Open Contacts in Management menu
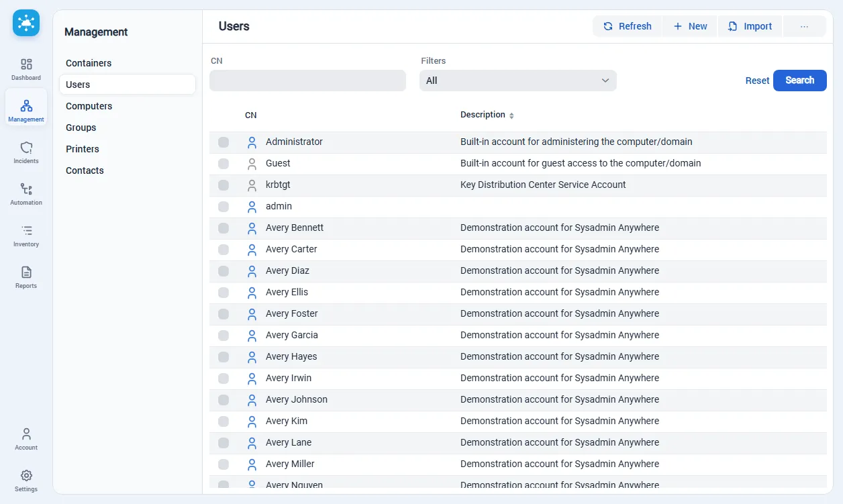843x504 pixels. pyautogui.click(x=128, y=170)
